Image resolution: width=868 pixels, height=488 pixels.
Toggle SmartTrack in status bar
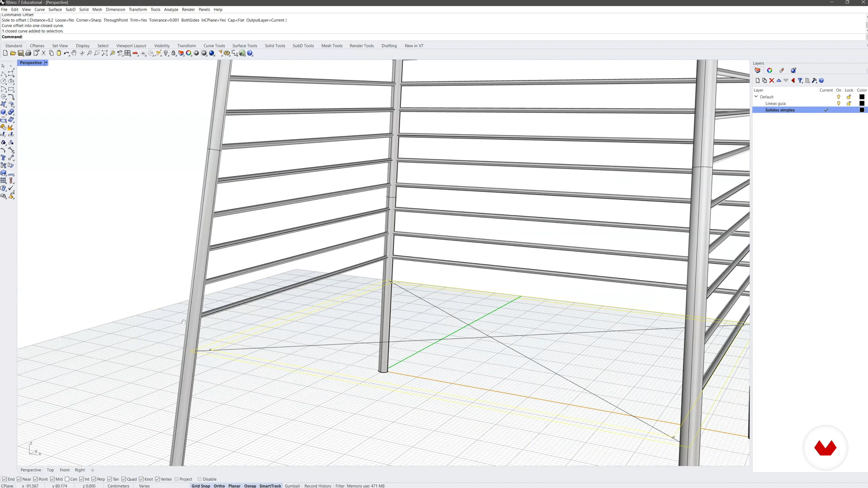pyautogui.click(x=270, y=486)
